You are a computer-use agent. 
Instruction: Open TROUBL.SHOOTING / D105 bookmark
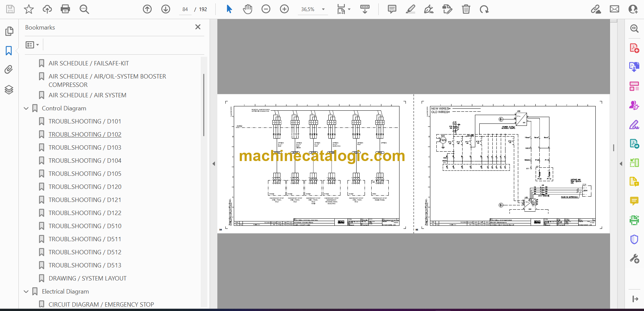(x=85, y=173)
